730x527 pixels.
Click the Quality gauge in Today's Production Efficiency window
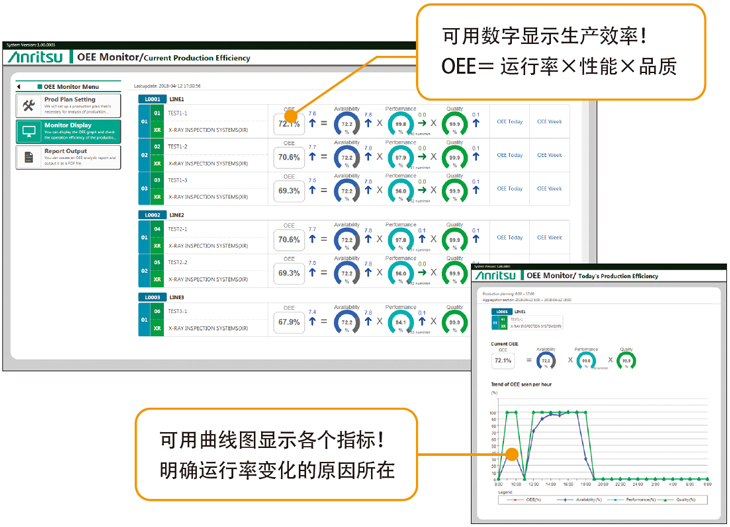[x=626, y=360]
